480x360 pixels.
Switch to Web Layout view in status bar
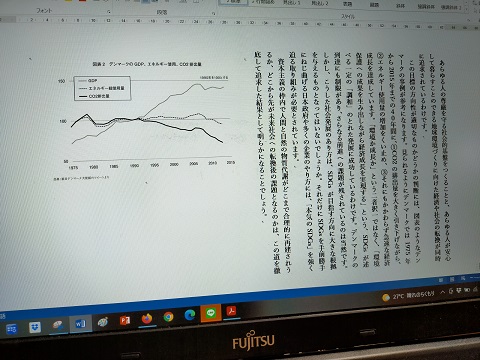[463, 278]
